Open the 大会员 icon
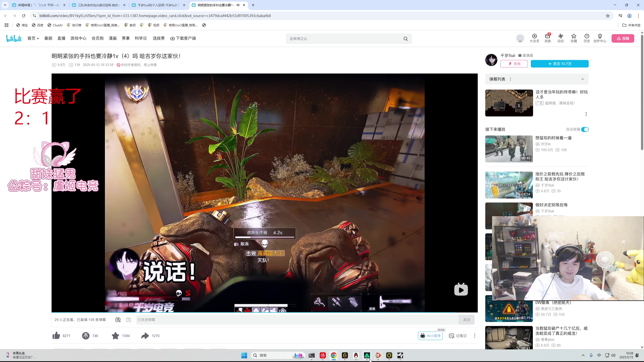 pyautogui.click(x=534, y=38)
